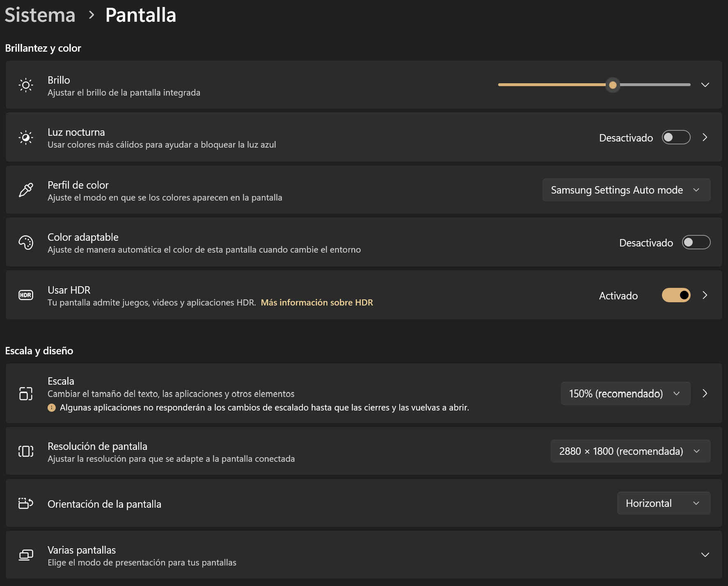Screen dimensions: 728x586
Task: Click the Color adaptable palette icon
Action: (26, 242)
